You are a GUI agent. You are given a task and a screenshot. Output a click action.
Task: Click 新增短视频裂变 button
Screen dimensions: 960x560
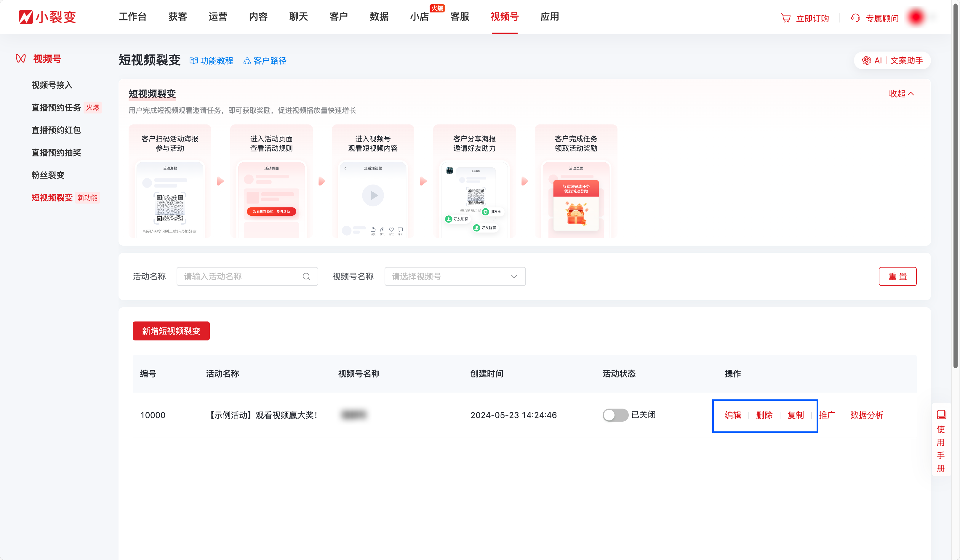[x=171, y=331]
